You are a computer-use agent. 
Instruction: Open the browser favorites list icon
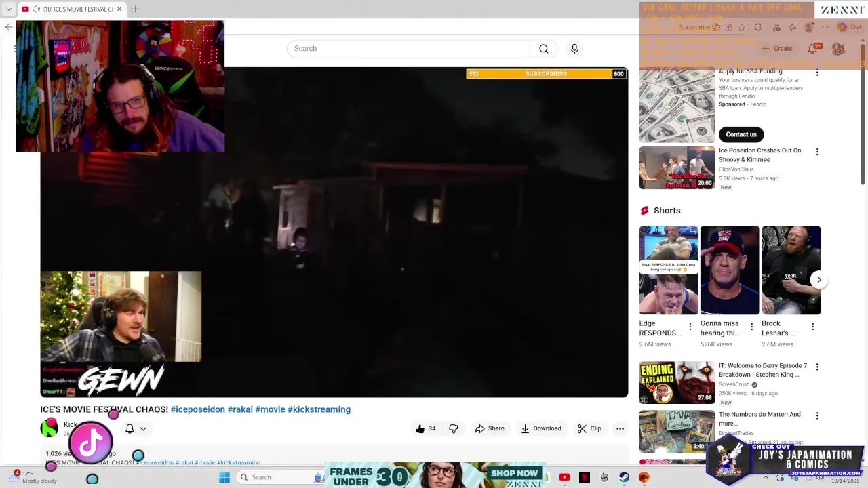pyautogui.click(x=792, y=27)
